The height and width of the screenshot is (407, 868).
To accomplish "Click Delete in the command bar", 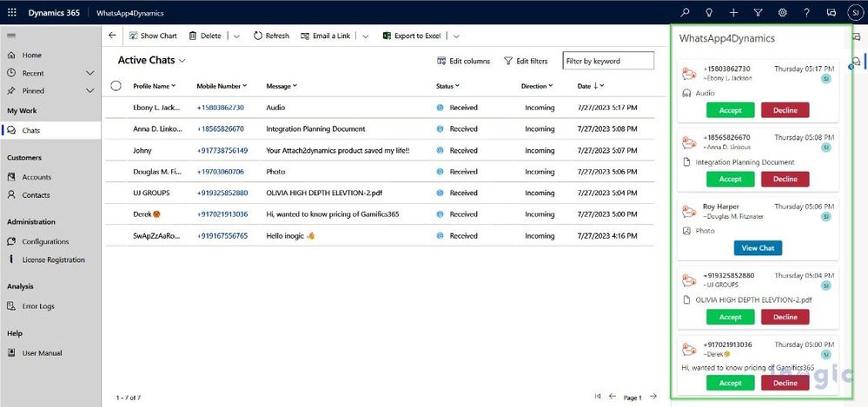I will (x=205, y=36).
